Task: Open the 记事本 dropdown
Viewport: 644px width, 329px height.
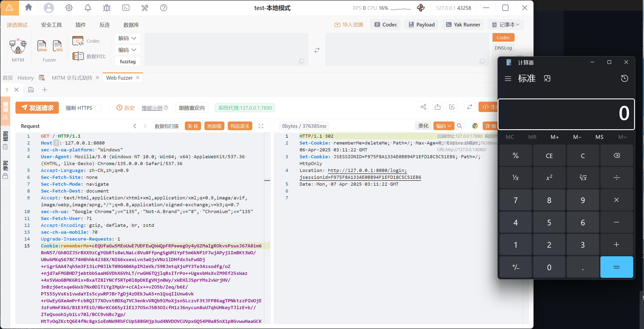Action: click(x=505, y=24)
